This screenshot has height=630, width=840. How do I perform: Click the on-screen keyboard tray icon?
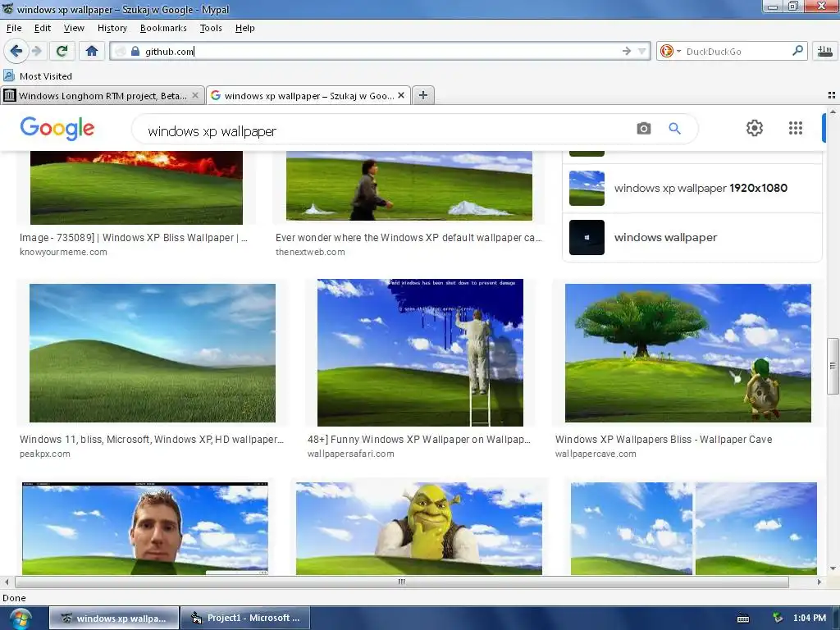click(x=743, y=619)
